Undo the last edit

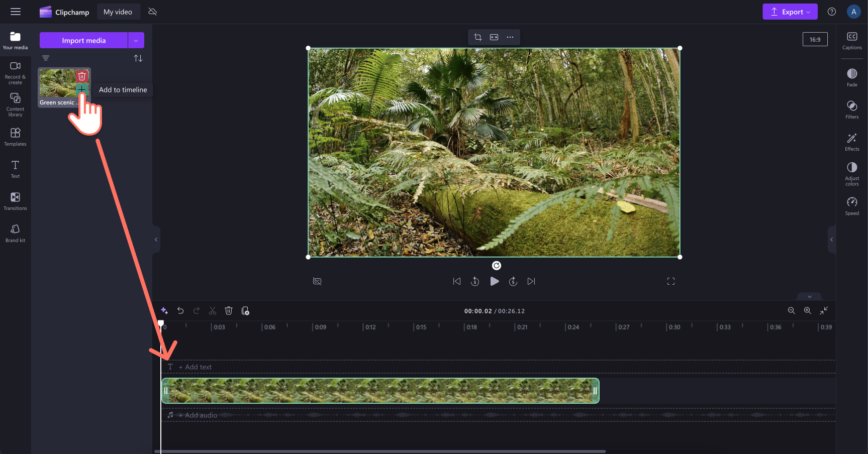pos(180,310)
